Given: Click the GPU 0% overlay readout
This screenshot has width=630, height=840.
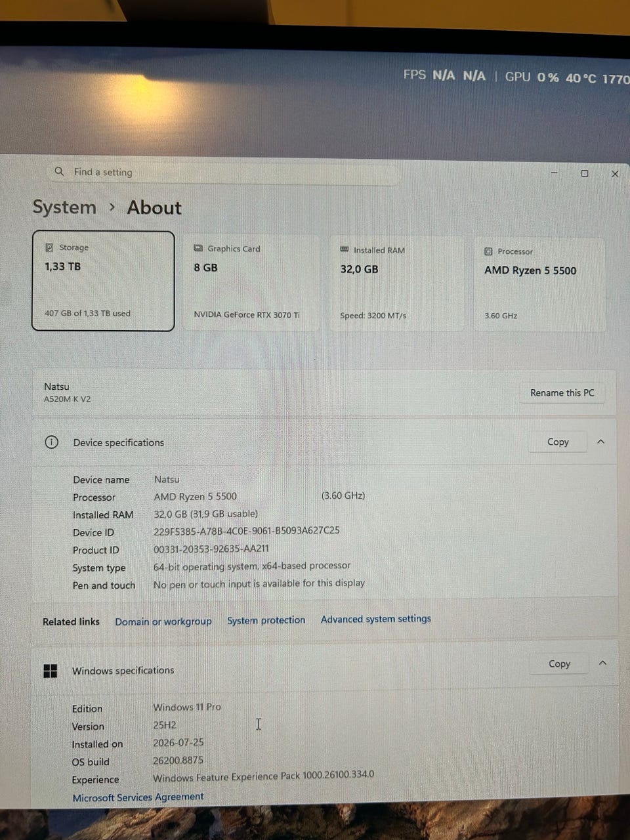Looking at the screenshot, I should point(532,77).
